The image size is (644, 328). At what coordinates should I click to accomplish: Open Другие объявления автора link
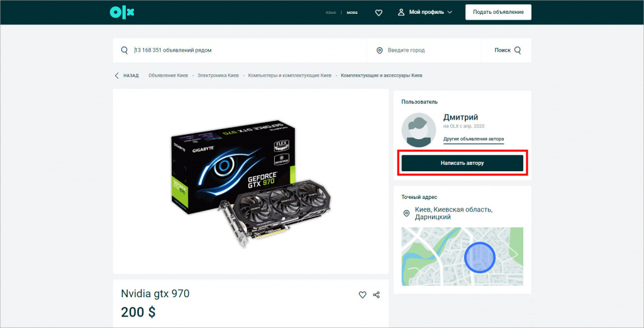coord(474,139)
